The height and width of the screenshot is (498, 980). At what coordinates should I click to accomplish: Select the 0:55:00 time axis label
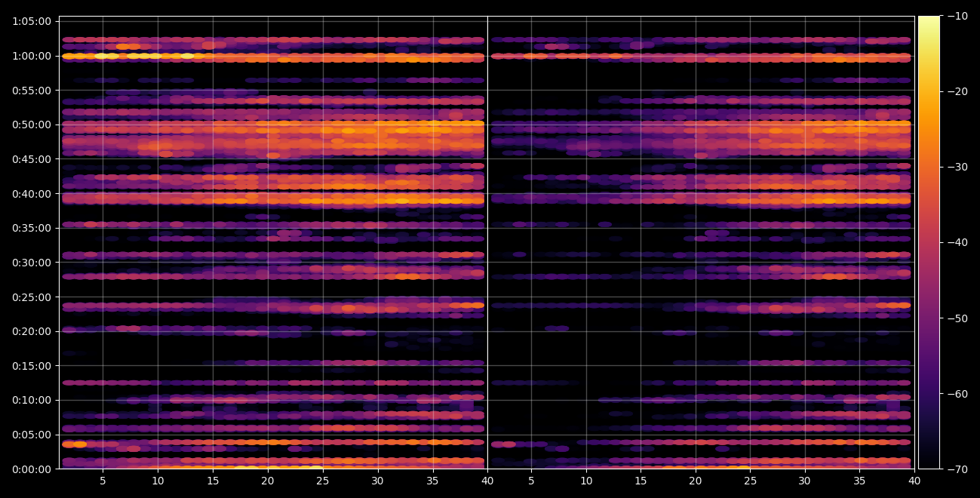click(31, 91)
